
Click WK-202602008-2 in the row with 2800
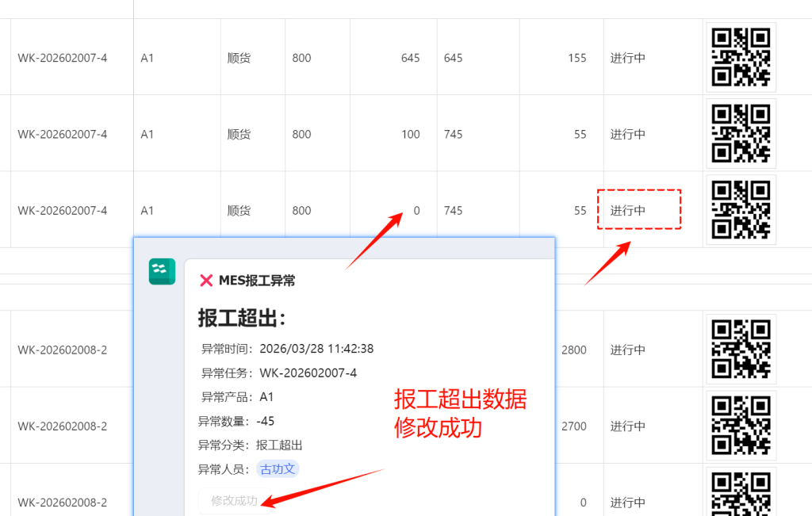(63, 350)
